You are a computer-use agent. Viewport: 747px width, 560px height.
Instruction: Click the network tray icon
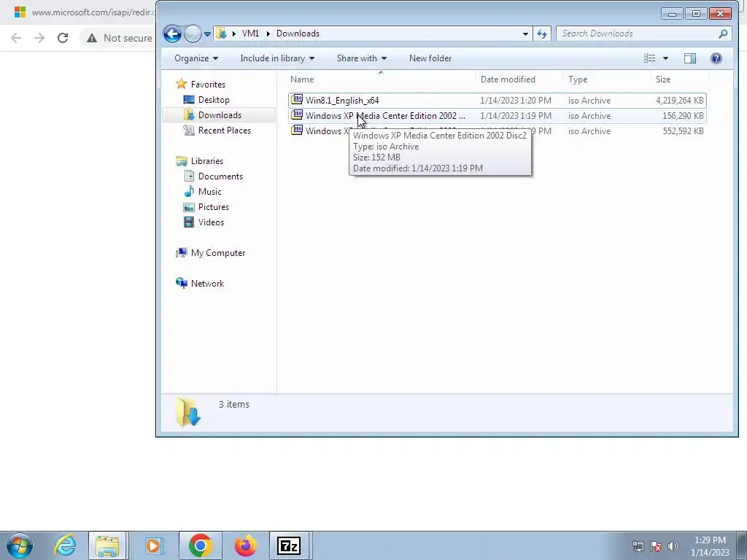coord(638,546)
